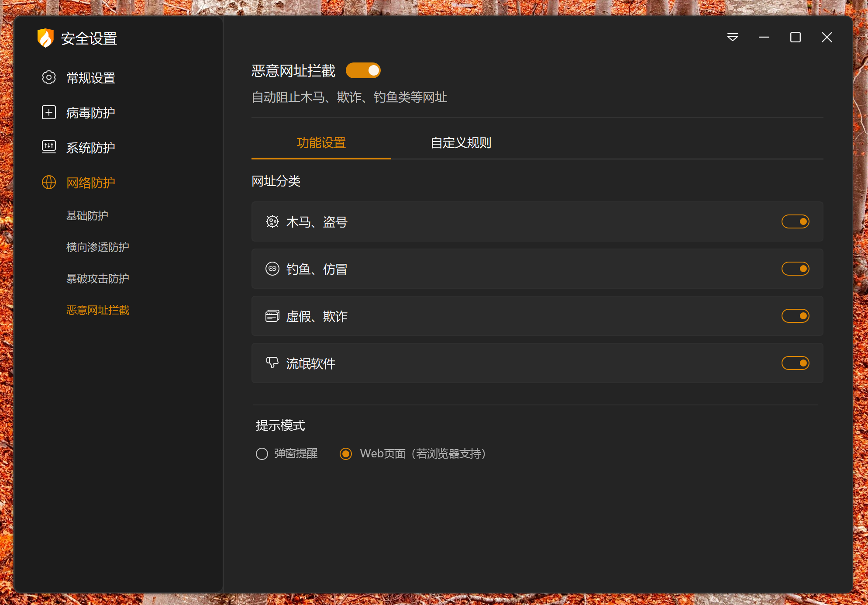Select the 病毒防护 icon in sidebar
The height and width of the screenshot is (605, 868).
coord(48,112)
